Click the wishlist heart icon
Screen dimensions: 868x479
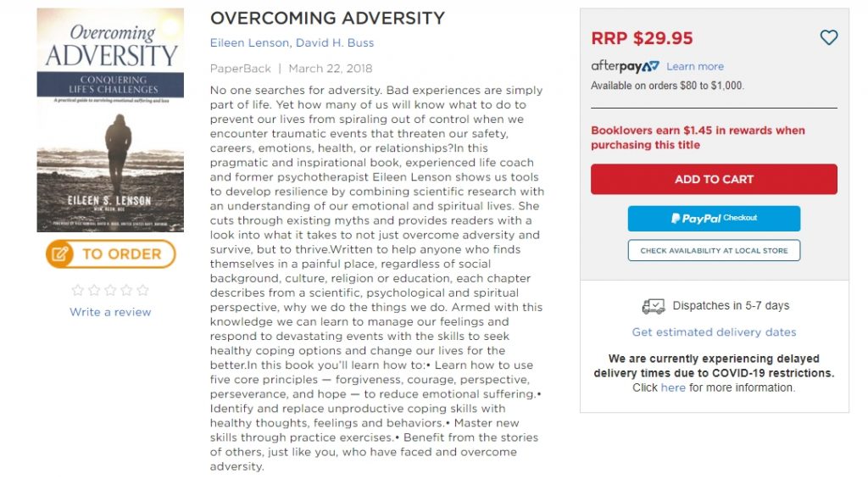[828, 37]
